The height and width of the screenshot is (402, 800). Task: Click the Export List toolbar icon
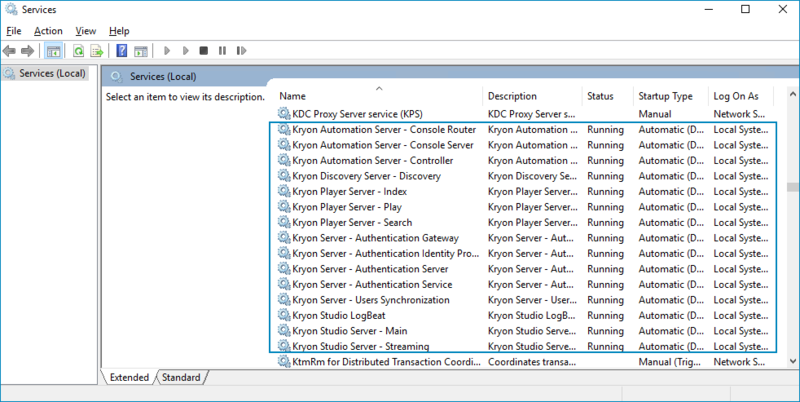(x=97, y=51)
